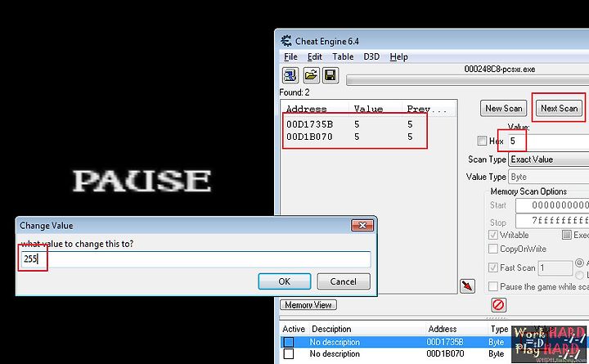Toggle the Executable checkbox
This screenshot has width=589, height=364.
coord(566,235)
